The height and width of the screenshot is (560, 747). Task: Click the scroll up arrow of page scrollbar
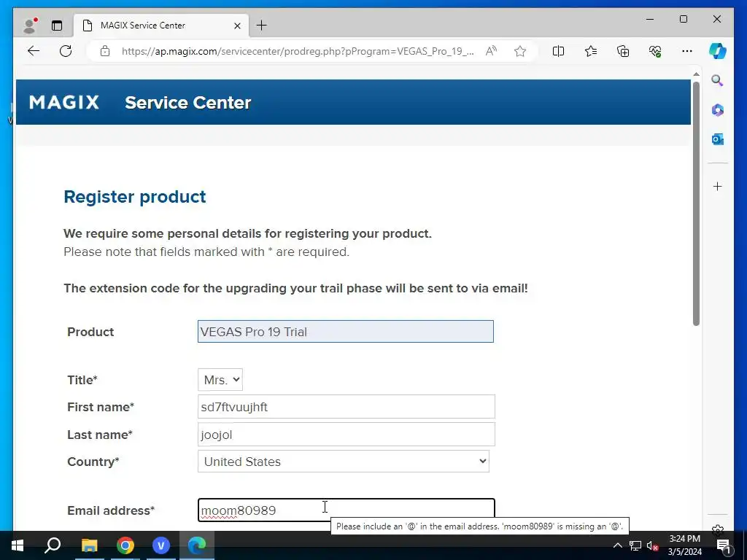coord(696,74)
